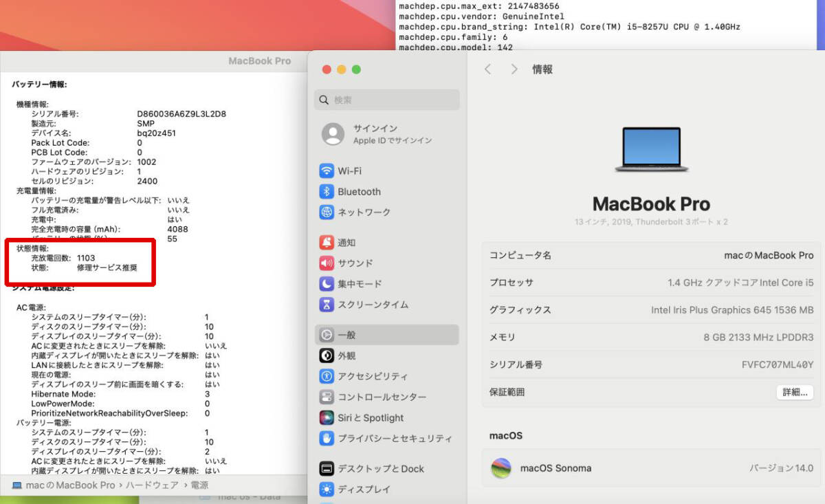The width and height of the screenshot is (825, 504).
Task: Click ハードウェア in the path bar
Action: pyautogui.click(x=153, y=485)
